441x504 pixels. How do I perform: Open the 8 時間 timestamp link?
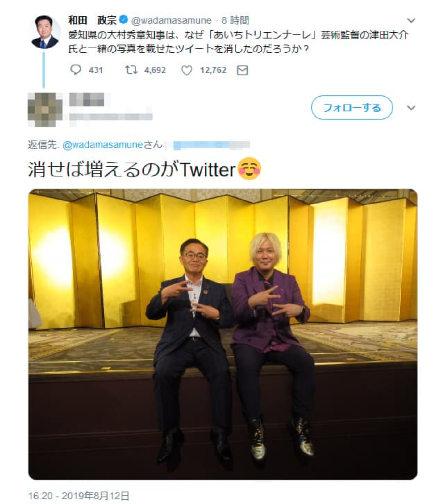click(235, 20)
